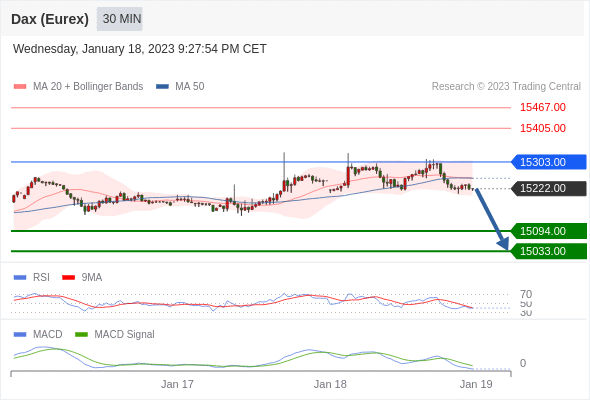This screenshot has height=400, width=590.
Task: Click the MACD legend label
Action: pyautogui.click(x=47, y=335)
